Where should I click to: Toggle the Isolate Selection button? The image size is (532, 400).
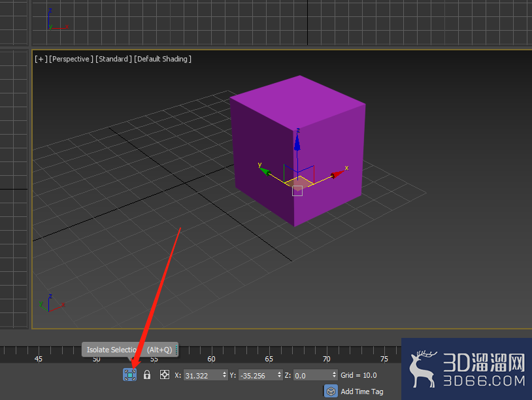point(129,375)
